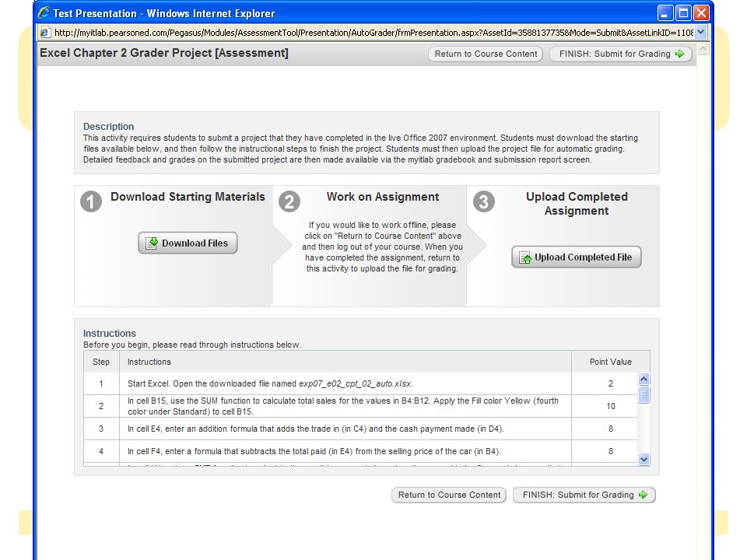This screenshot has width=747, height=560.
Task: Click the Instructions column header
Action: point(345,362)
